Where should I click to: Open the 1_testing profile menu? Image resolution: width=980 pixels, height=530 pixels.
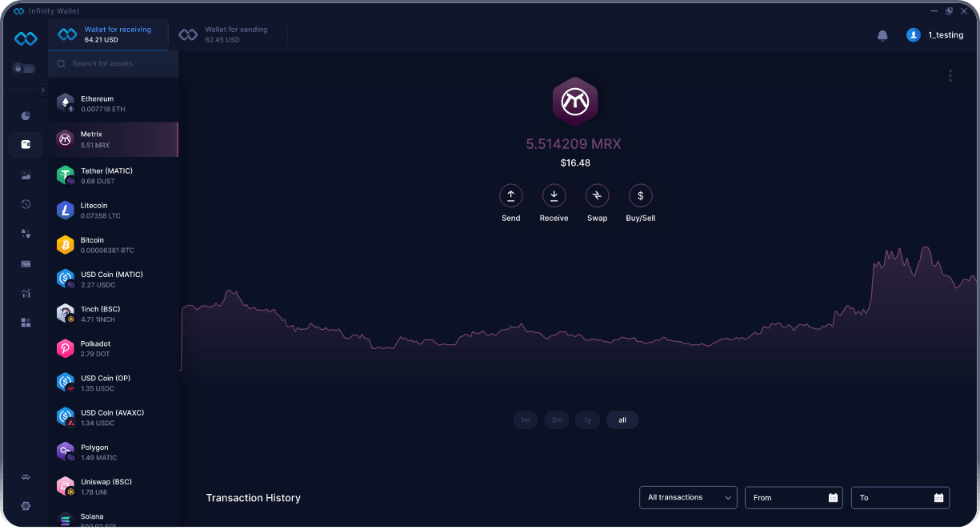[935, 35]
